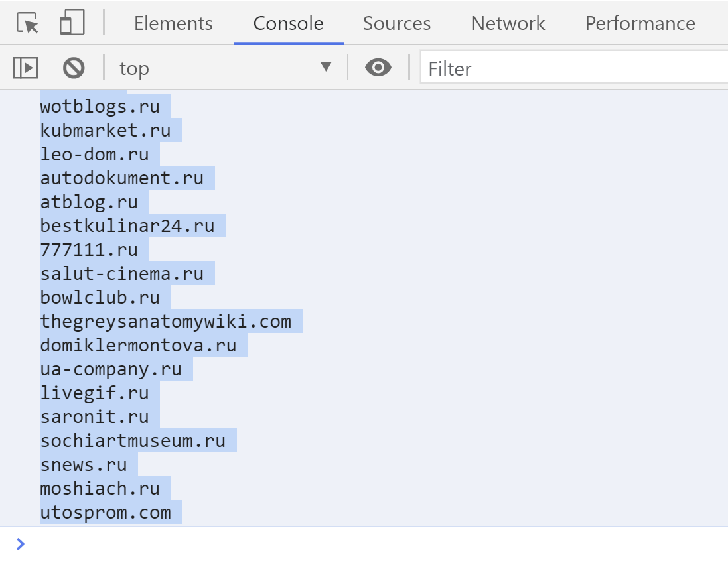Select the bowlclub.ru line

coord(100,297)
